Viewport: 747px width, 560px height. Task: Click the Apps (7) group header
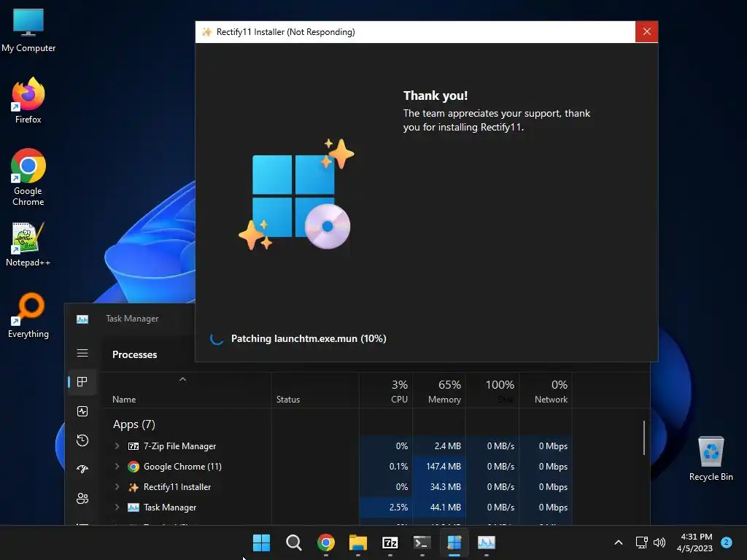(134, 424)
